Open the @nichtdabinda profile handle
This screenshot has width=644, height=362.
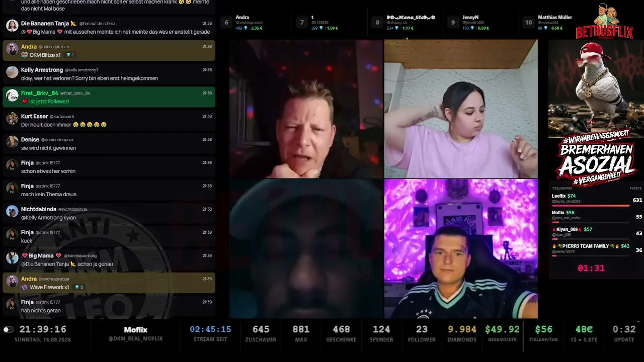pyautogui.click(x=72, y=209)
